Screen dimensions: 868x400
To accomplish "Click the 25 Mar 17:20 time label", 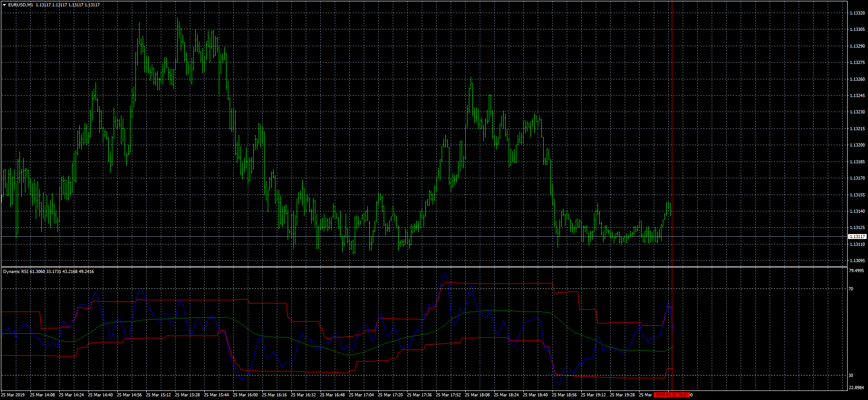I will [391, 395].
